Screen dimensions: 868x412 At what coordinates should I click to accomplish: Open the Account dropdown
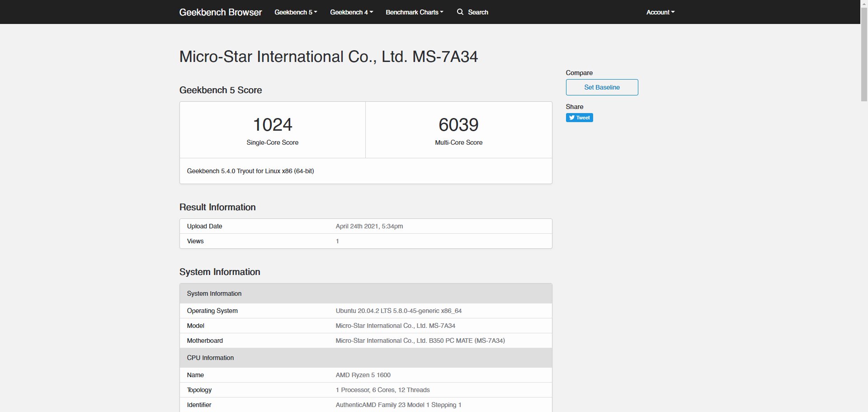(x=660, y=12)
